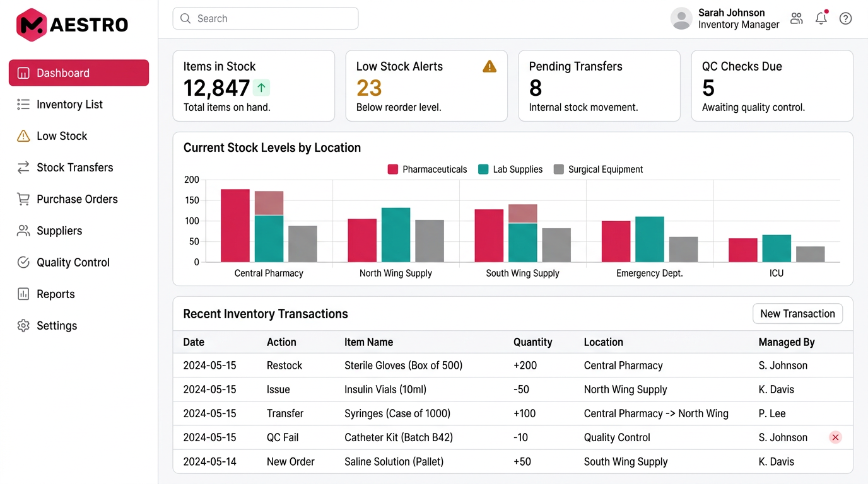Screen dimensions: 868x484
Task: Click the green up arrow beside 12,847
Action: [x=261, y=88]
